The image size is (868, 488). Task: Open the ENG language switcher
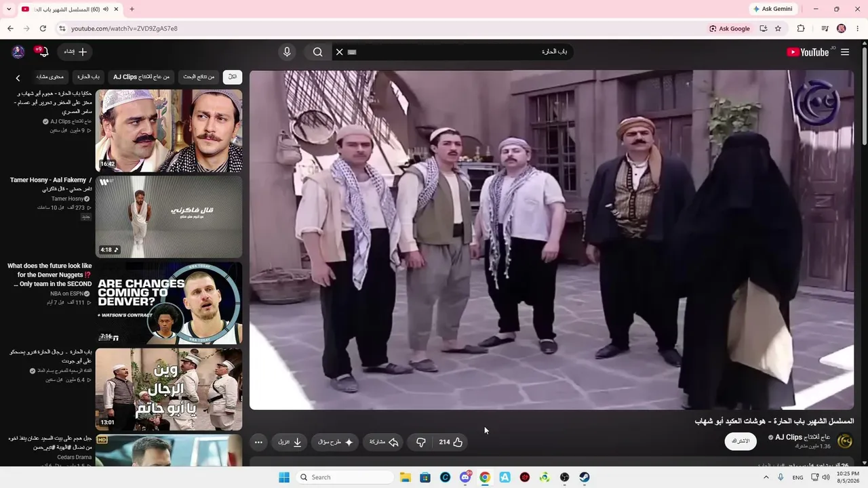point(797,477)
